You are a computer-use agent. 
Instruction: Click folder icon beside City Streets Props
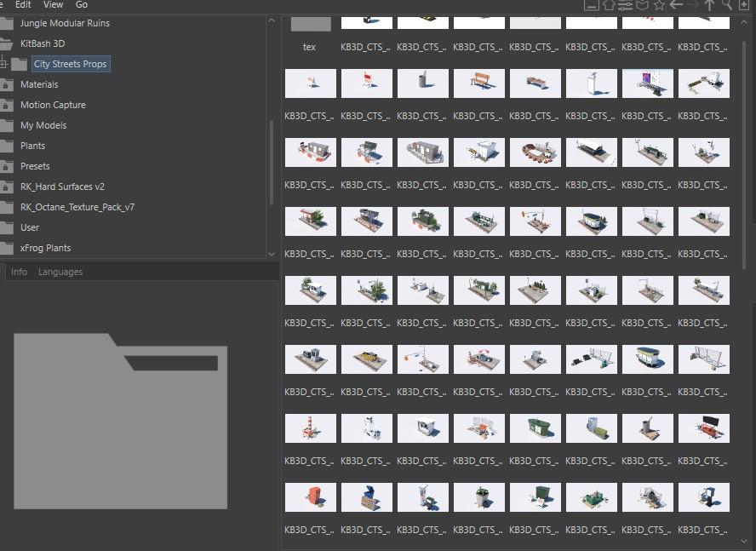20,64
